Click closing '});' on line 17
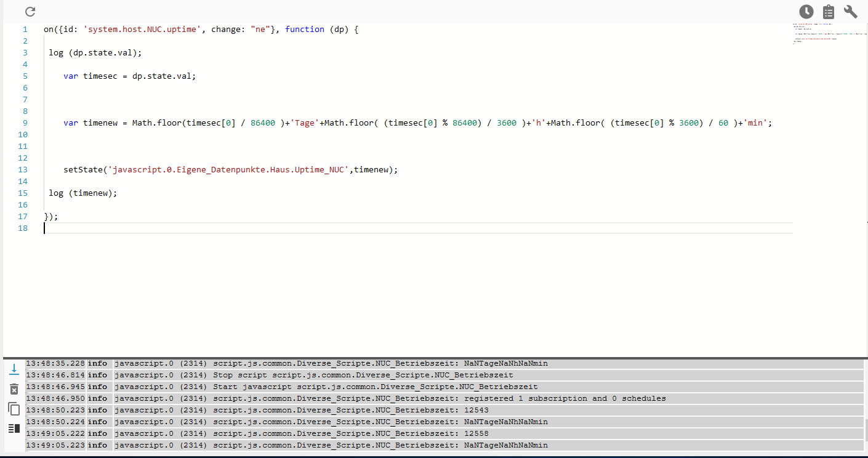868x458 pixels. tap(51, 216)
